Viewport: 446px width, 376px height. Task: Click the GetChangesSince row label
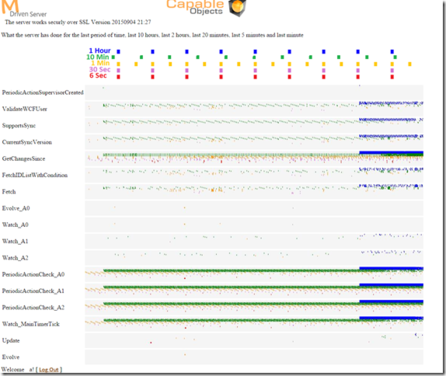(x=24, y=159)
